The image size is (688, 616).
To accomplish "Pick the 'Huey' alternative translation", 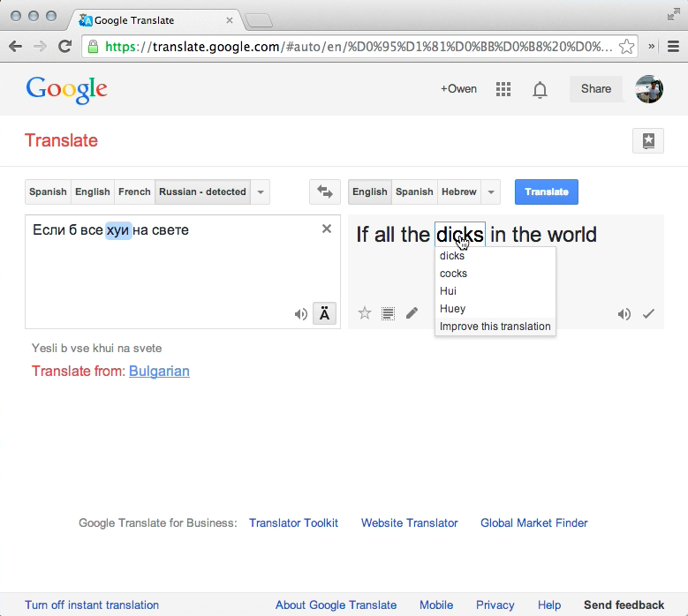I will 495,309.
